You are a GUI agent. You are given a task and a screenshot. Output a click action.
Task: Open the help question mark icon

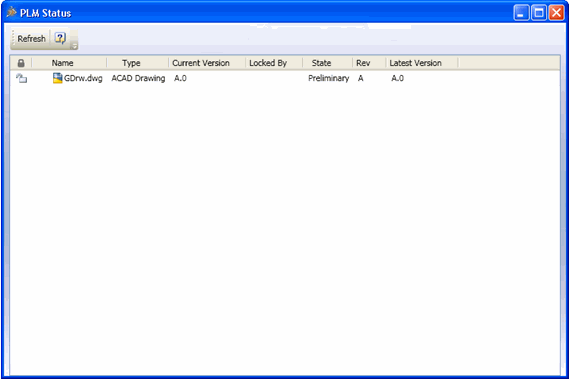[x=60, y=38]
